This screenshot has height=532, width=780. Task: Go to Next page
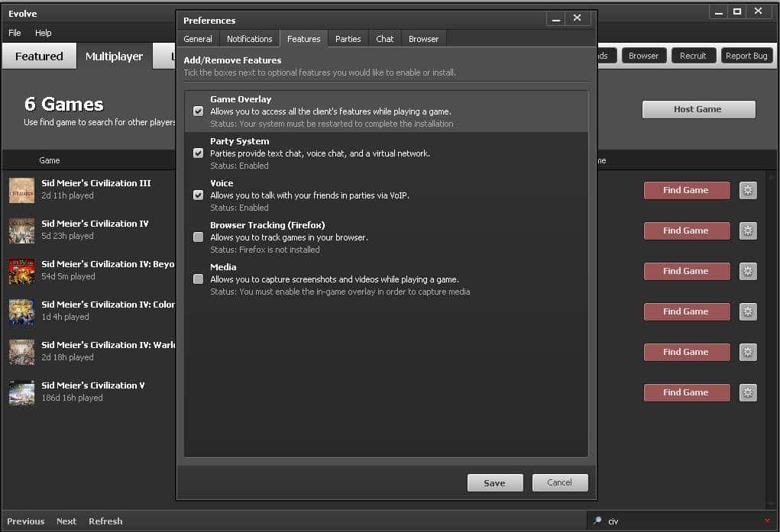click(x=66, y=521)
